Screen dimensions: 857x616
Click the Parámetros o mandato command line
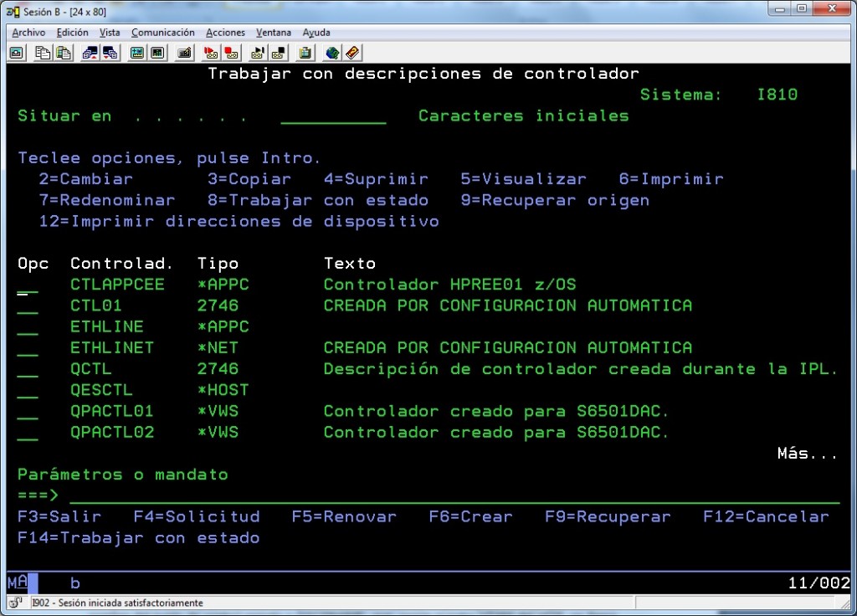pos(454,495)
